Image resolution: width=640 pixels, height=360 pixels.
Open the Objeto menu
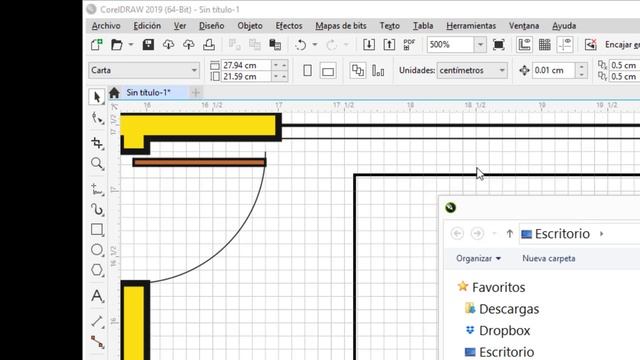pos(250,26)
